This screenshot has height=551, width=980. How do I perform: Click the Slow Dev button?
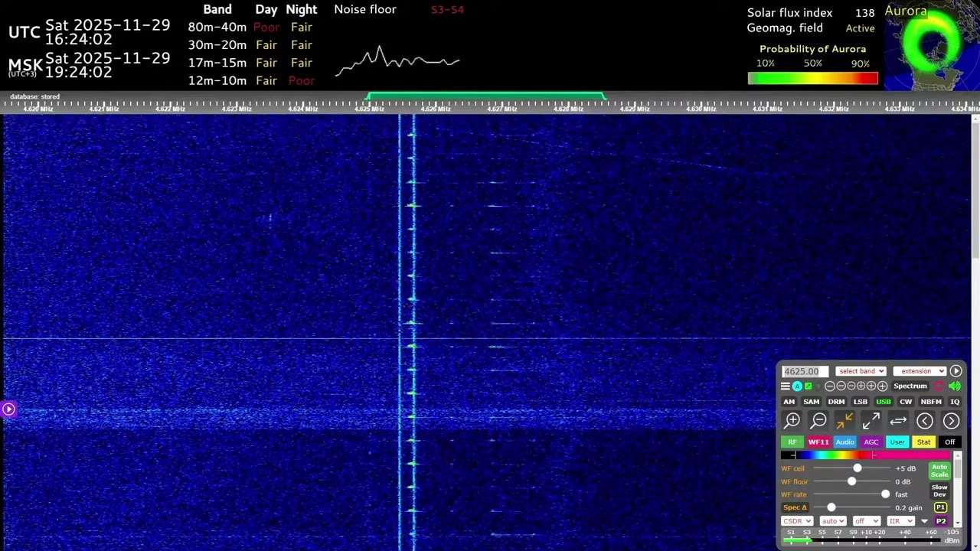(939, 491)
